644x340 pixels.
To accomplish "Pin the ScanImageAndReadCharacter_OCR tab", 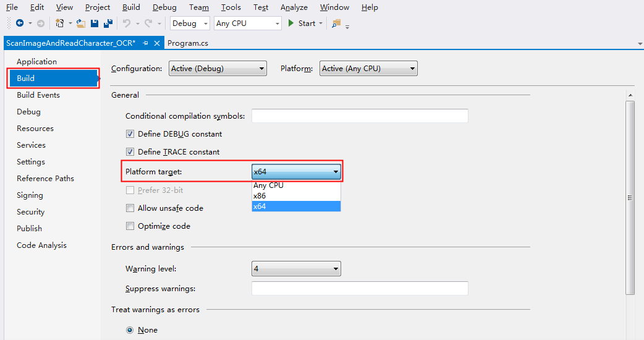I will (145, 43).
